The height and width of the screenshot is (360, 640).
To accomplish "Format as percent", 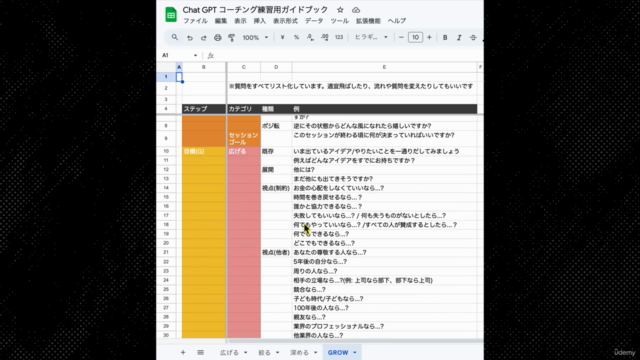I will tap(296, 37).
